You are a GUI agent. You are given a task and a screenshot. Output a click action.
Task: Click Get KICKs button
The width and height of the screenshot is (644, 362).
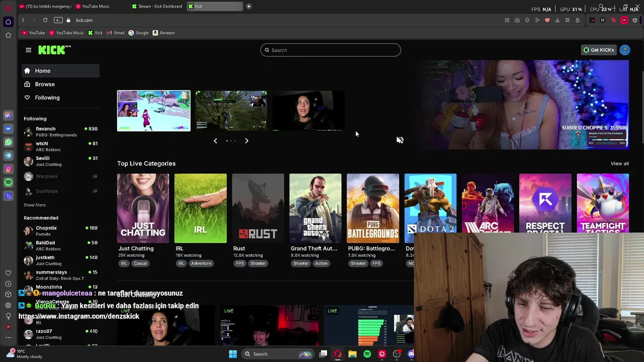click(599, 50)
